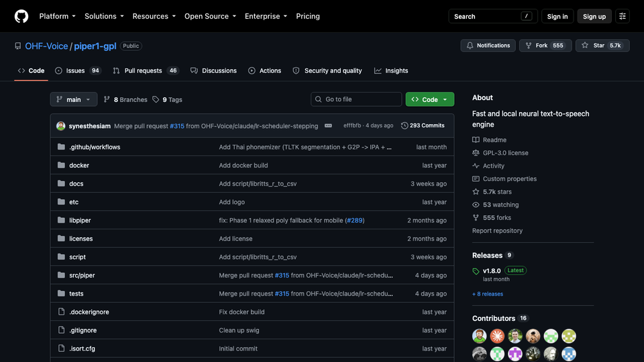644x362 pixels.
Task: Open the docs folder
Action: [x=76, y=184]
